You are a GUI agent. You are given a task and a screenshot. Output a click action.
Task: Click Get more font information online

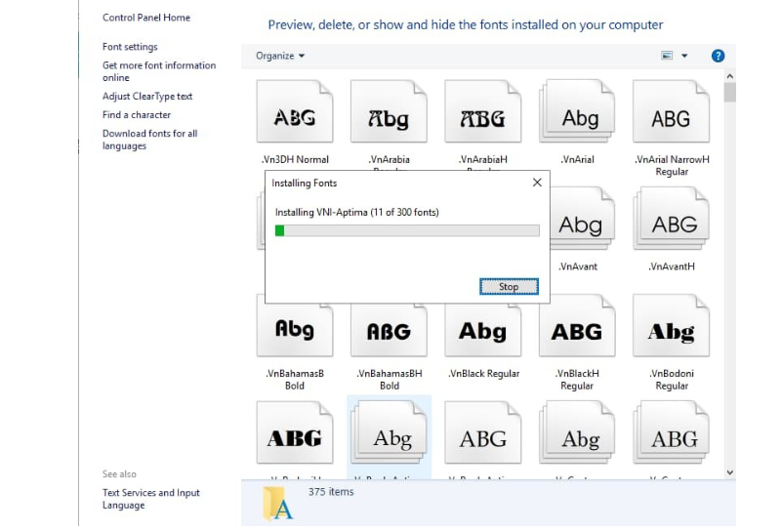click(159, 71)
